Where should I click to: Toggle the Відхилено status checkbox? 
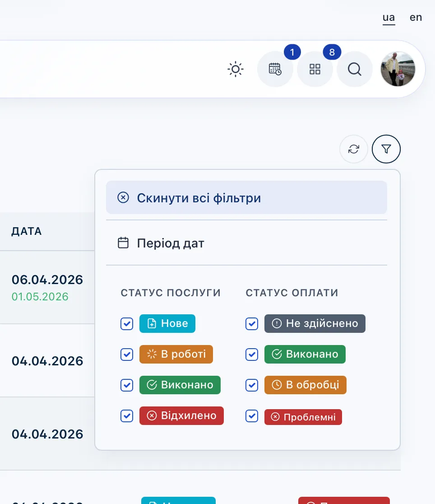click(127, 416)
